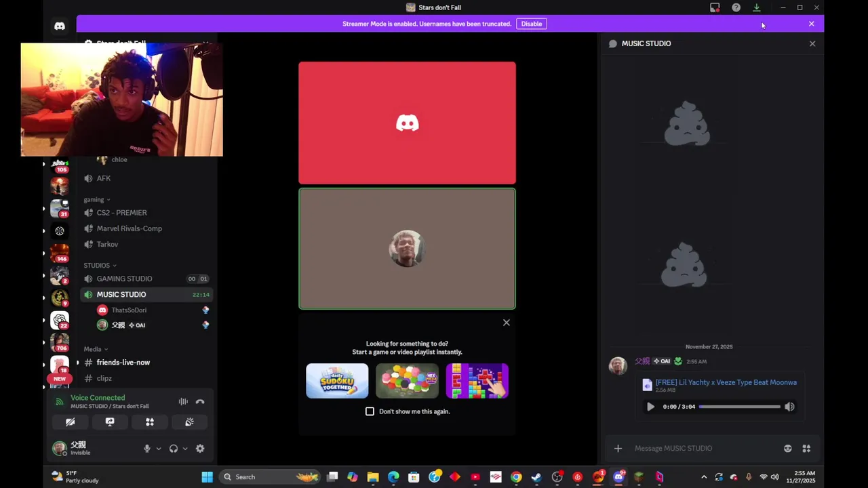Show hidden system tray icons

click(x=703, y=477)
